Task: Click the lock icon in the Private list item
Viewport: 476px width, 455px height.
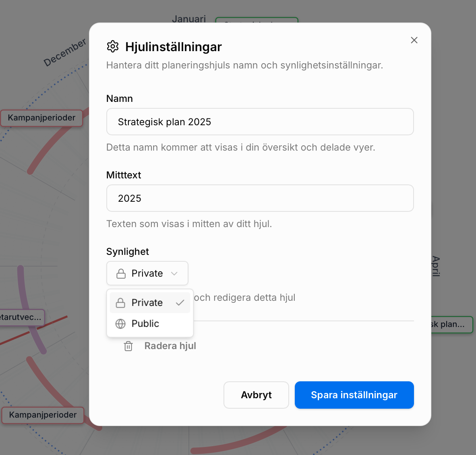Action: click(x=120, y=303)
